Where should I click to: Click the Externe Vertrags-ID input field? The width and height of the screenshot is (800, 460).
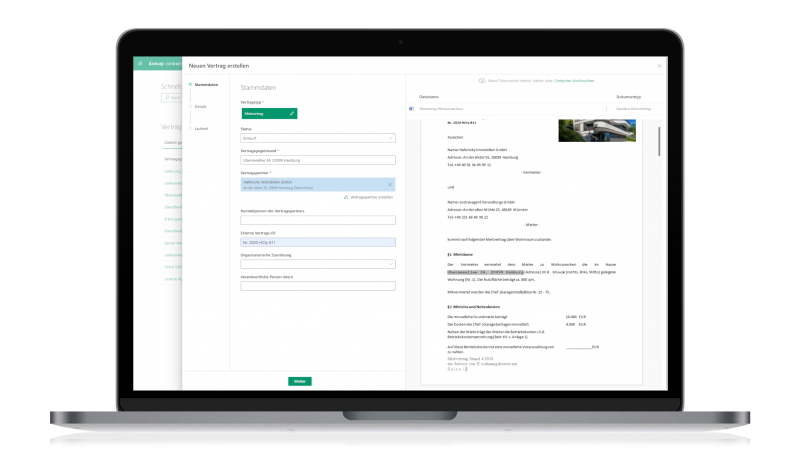pos(318,242)
